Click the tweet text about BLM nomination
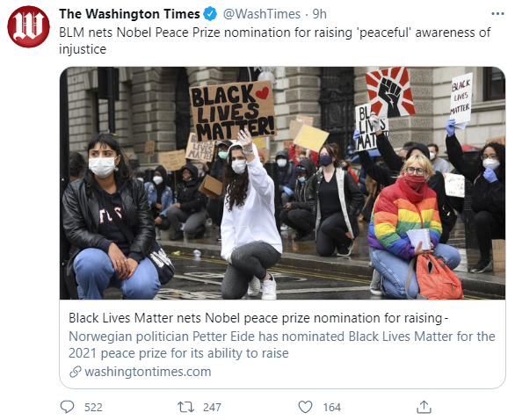The width and height of the screenshot is (515, 420). coord(274,40)
